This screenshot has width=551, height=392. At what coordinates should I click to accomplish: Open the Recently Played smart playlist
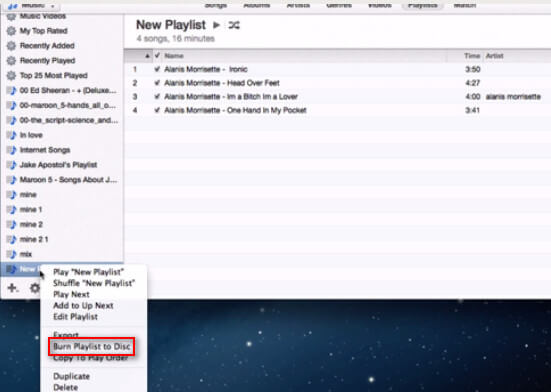[x=47, y=60]
